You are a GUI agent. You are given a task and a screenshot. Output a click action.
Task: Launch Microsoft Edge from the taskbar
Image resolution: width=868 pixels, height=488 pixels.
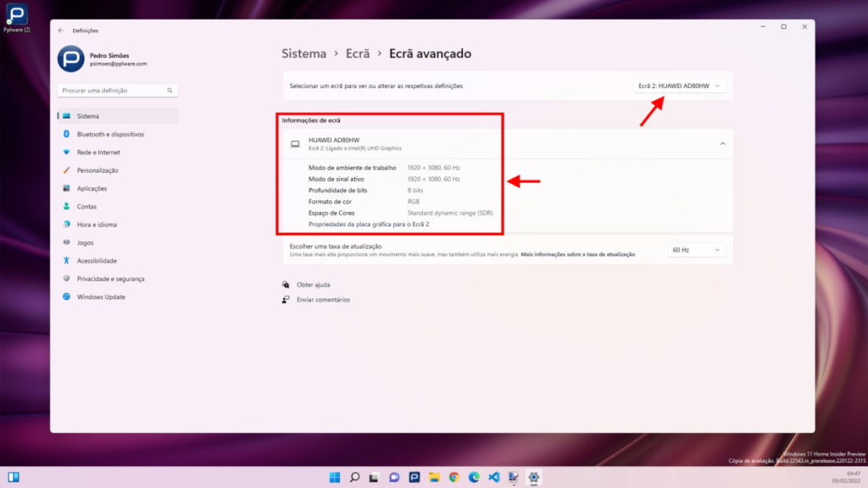[472, 476]
